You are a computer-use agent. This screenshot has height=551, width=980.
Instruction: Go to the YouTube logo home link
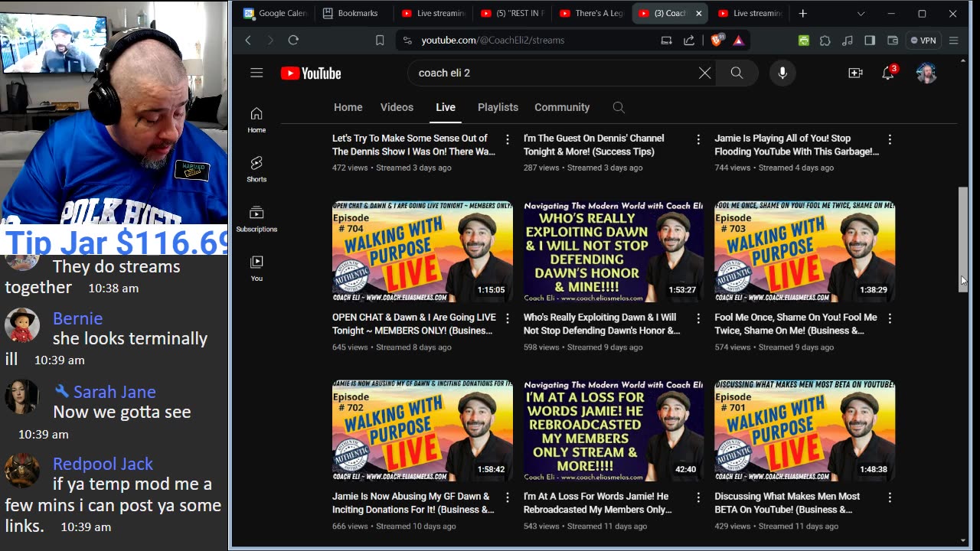311,73
